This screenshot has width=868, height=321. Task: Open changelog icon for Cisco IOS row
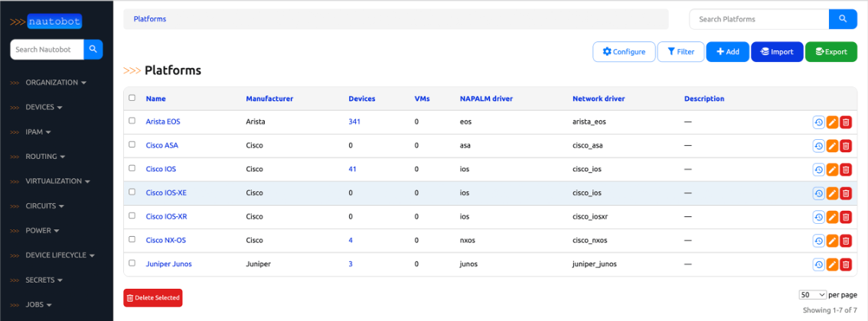(x=818, y=170)
